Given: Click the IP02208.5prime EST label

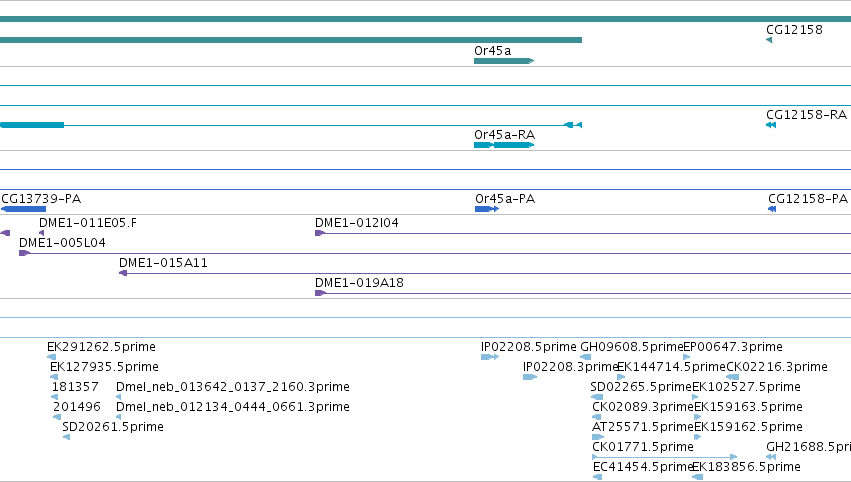Looking at the screenshot, I should pos(529,347).
